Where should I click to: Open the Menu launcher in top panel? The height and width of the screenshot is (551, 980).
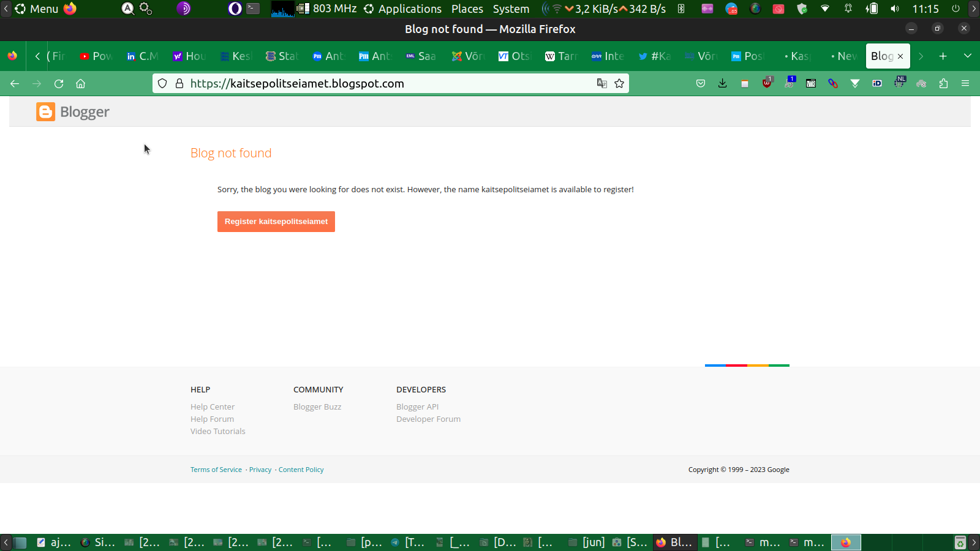(x=37, y=9)
